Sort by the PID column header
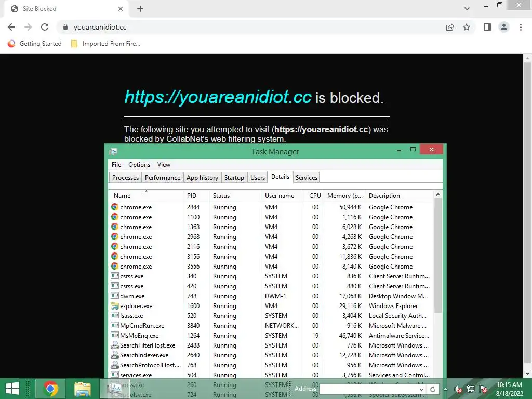This screenshot has width=532, height=399. pyautogui.click(x=196, y=196)
